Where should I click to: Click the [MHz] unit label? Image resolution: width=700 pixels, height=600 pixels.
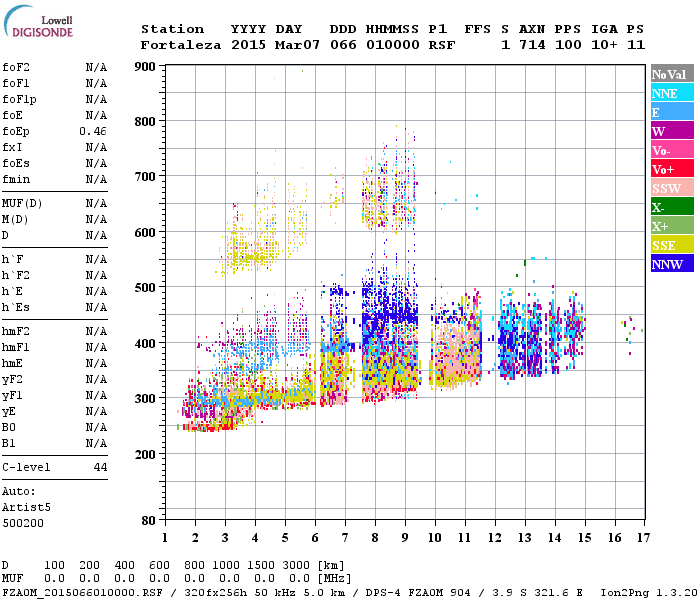coord(334,579)
